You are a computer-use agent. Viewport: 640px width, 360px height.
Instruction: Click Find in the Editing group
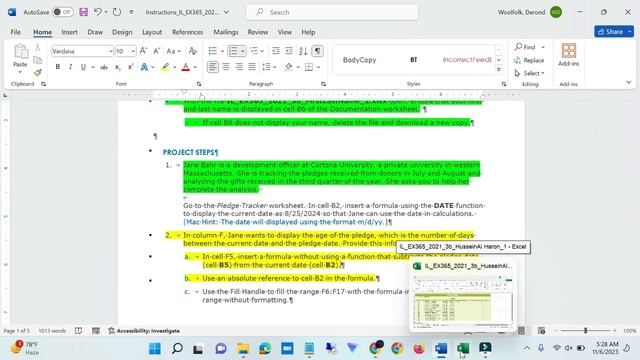coord(525,47)
